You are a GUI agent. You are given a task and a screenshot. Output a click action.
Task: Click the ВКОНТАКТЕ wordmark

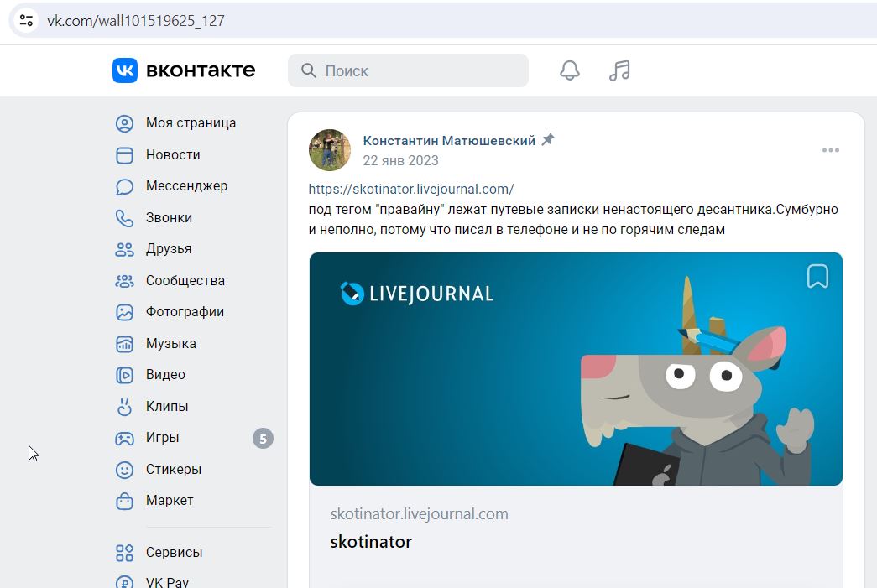click(x=201, y=70)
